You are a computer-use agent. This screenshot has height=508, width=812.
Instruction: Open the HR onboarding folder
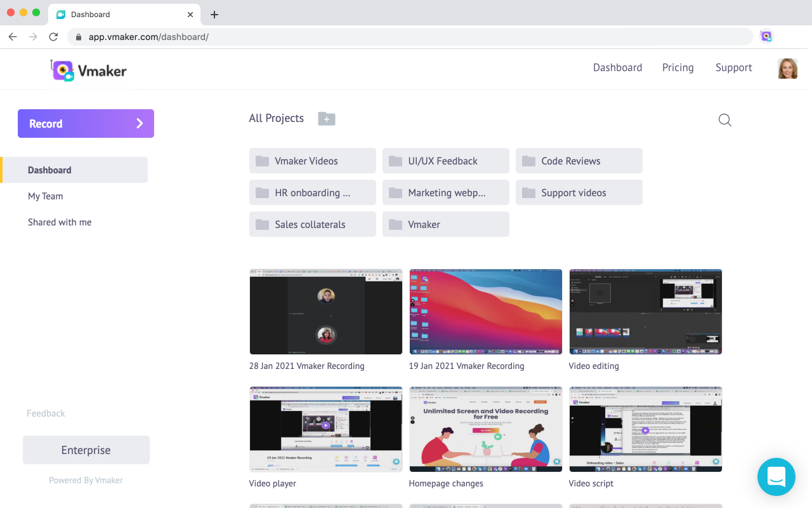pyautogui.click(x=313, y=193)
